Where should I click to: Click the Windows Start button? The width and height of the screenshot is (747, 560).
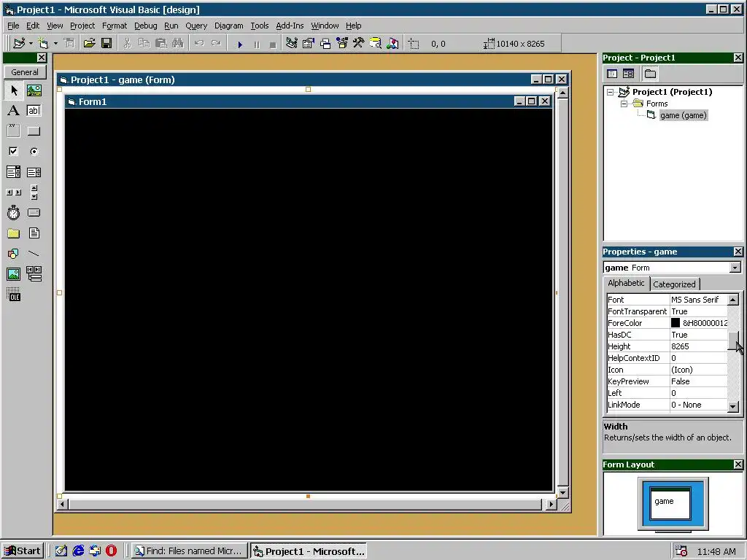pyautogui.click(x=23, y=551)
